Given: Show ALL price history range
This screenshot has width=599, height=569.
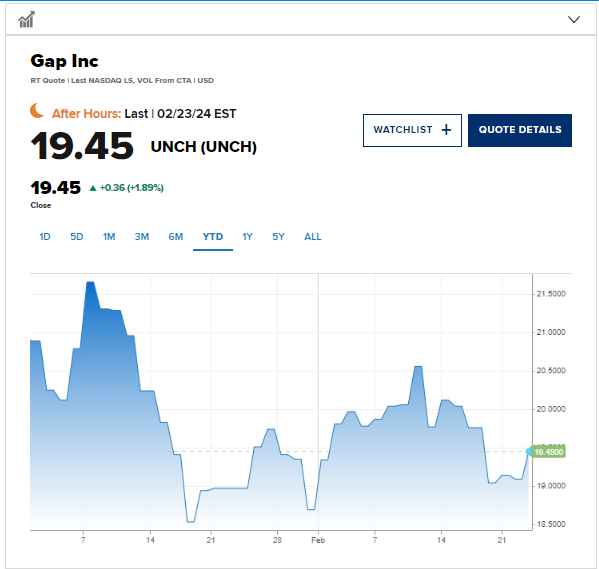Looking at the screenshot, I should [312, 237].
